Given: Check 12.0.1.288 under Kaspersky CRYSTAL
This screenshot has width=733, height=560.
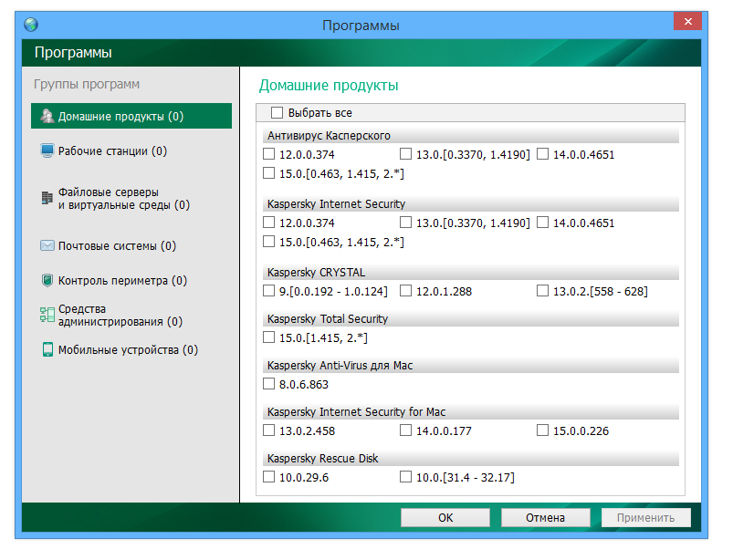Looking at the screenshot, I should 406,291.
